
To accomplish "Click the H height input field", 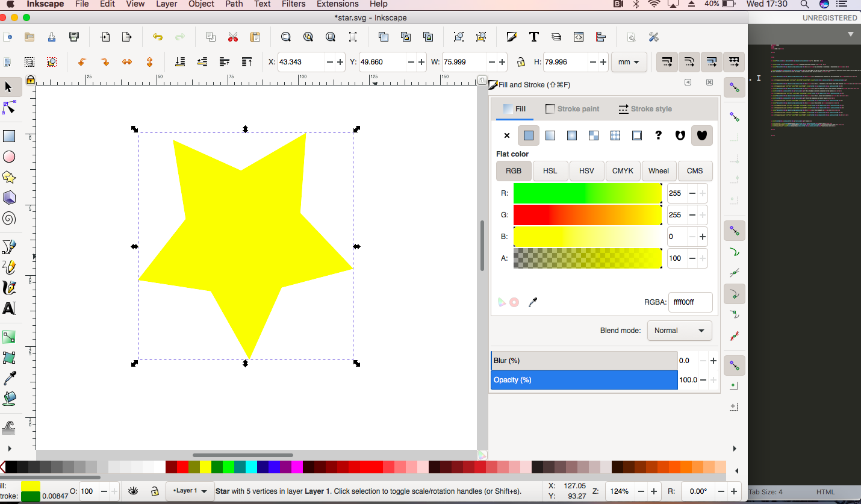I will (566, 62).
